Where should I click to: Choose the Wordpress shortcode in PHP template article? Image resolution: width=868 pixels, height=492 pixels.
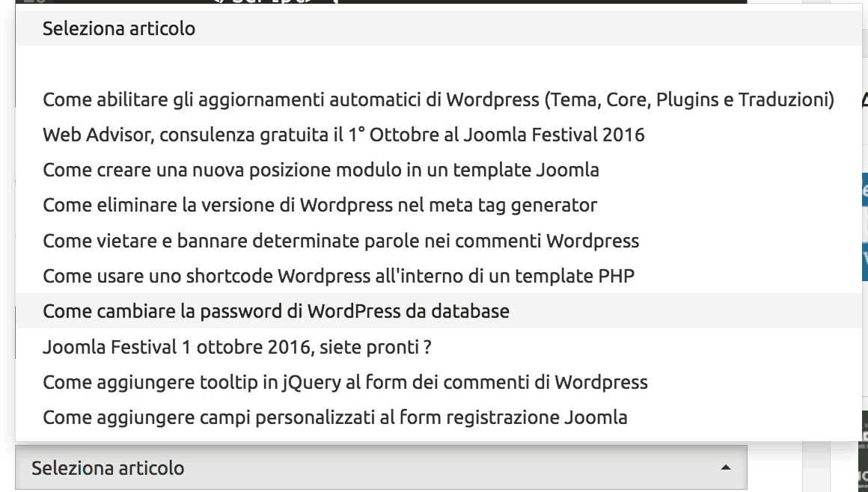[x=338, y=276]
